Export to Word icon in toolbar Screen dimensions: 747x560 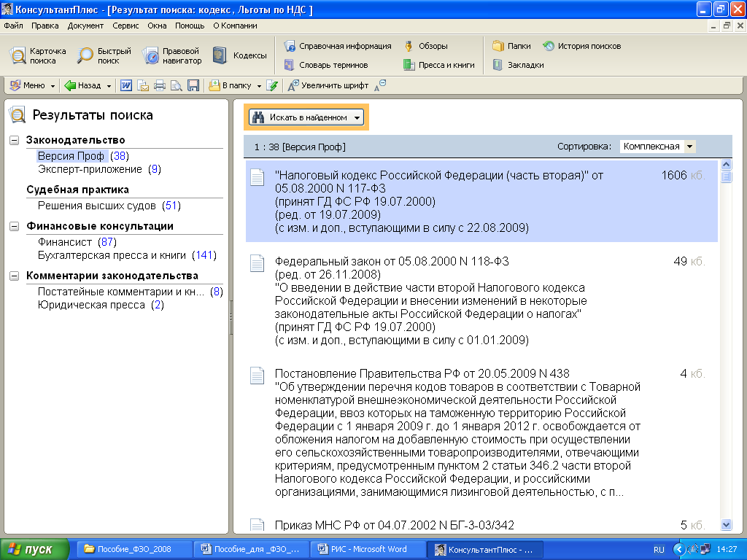click(x=125, y=86)
